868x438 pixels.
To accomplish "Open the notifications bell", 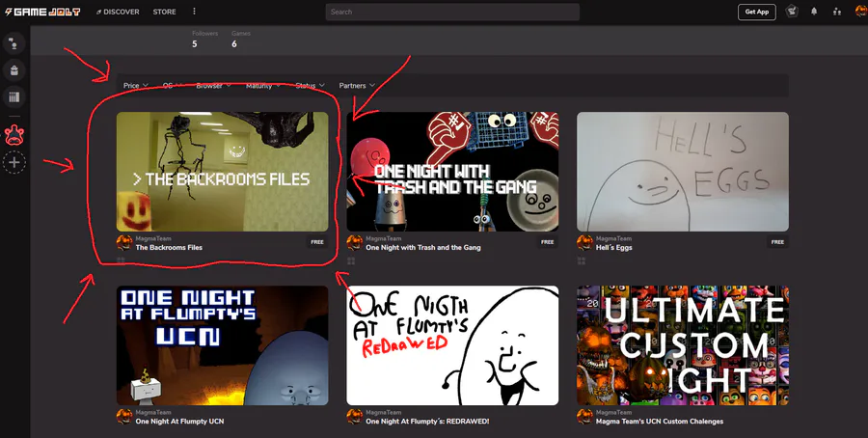I will click(814, 12).
